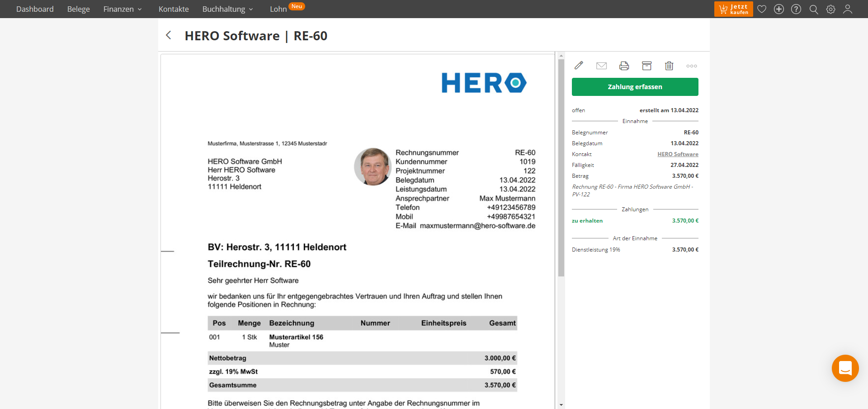868x409 pixels.
Task: Open the Dashboard menu item
Action: [x=35, y=9]
